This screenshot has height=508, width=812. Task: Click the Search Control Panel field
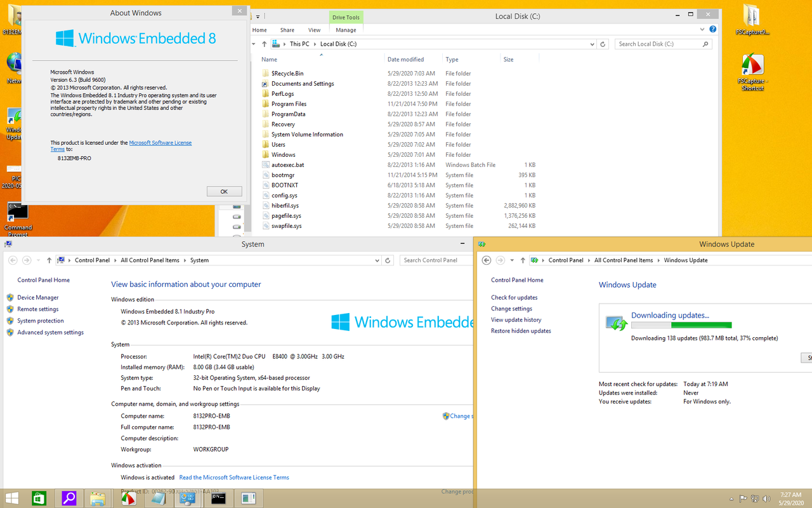click(438, 260)
